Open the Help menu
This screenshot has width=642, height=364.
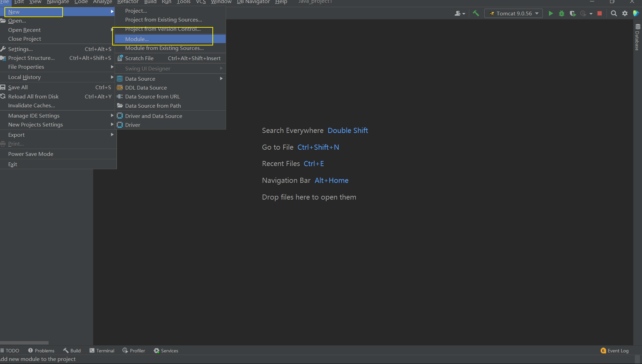pos(281,2)
